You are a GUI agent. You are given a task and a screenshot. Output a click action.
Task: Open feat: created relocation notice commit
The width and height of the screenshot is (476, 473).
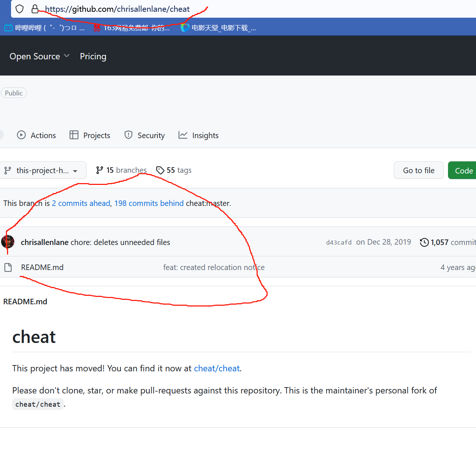[214, 267]
